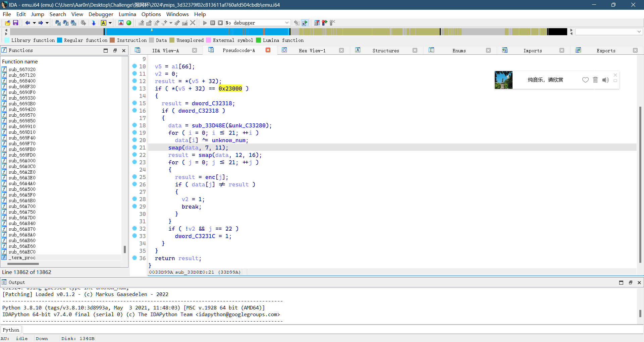Image resolution: width=644 pixels, height=342 pixels.
Task: Click dword_C3231C variable on line 33
Action: [195, 236]
